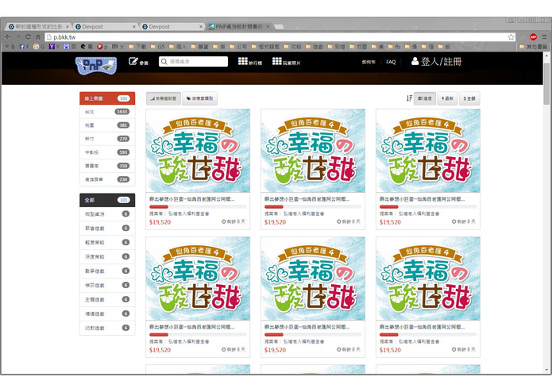The height and width of the screenshot is (392, 552).
Task: Select the region row with count 234
Action: coord(107,179)
